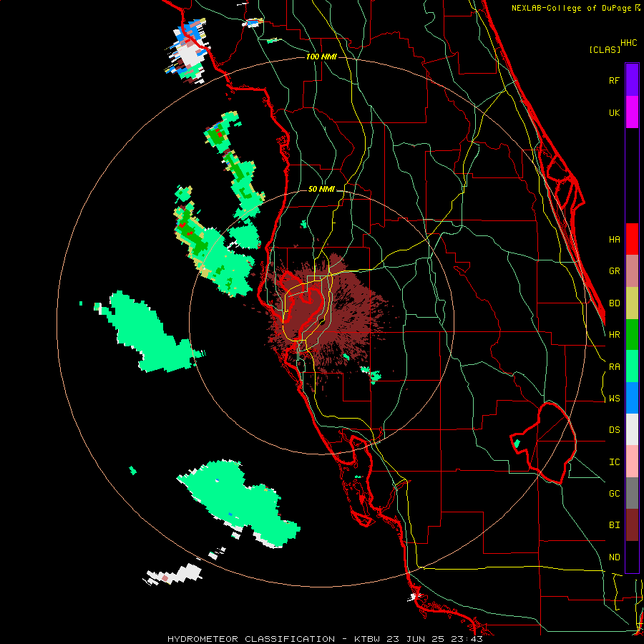Click the IC legend label

[614, 462]
